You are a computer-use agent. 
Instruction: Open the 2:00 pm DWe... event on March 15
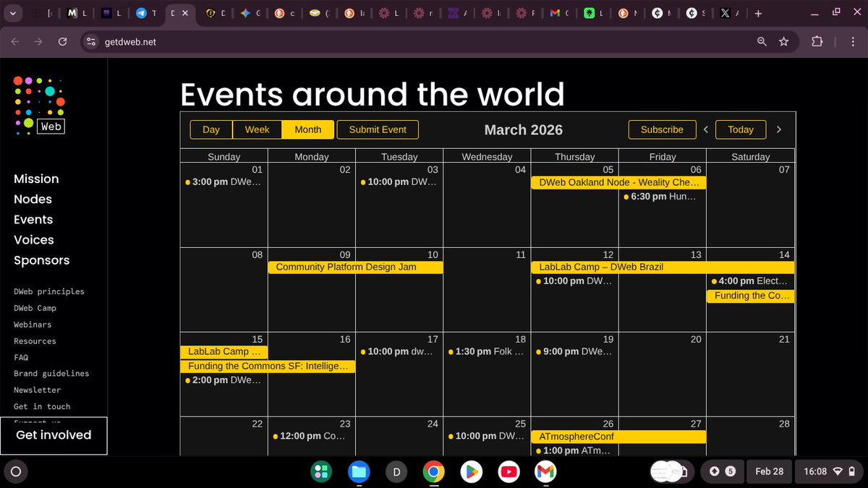point(223,380)
